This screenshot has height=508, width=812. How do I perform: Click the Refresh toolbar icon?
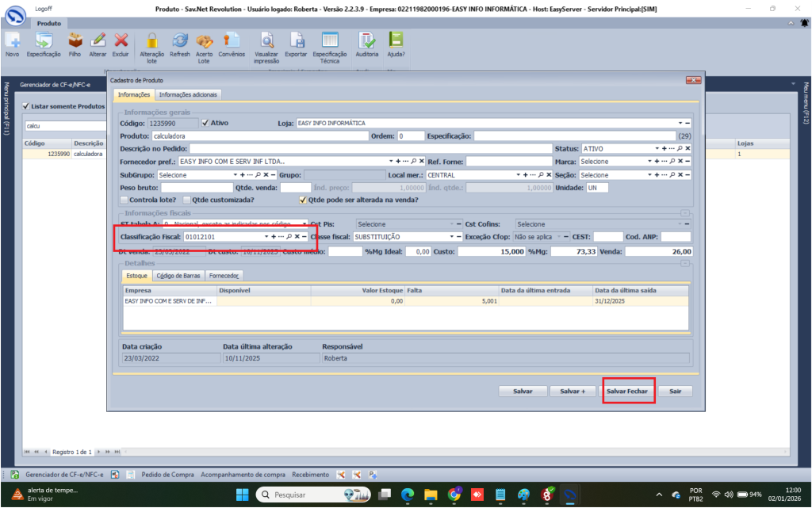coord(180,40)
